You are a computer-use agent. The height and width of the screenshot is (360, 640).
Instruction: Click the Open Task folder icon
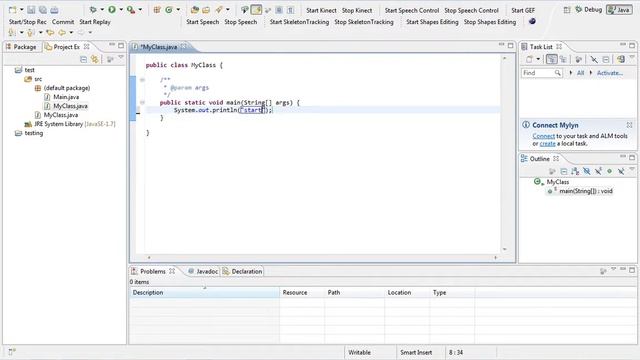pos(206,9)
